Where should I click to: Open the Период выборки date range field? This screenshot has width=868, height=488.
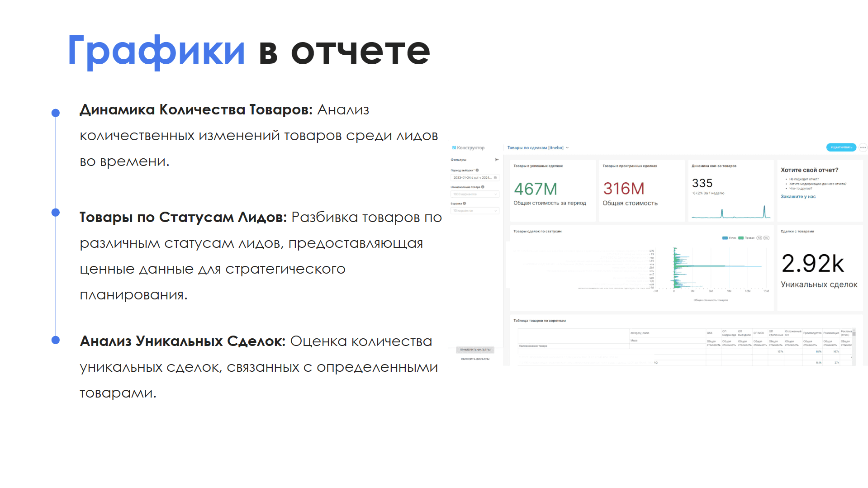click(x=475, y=178)
